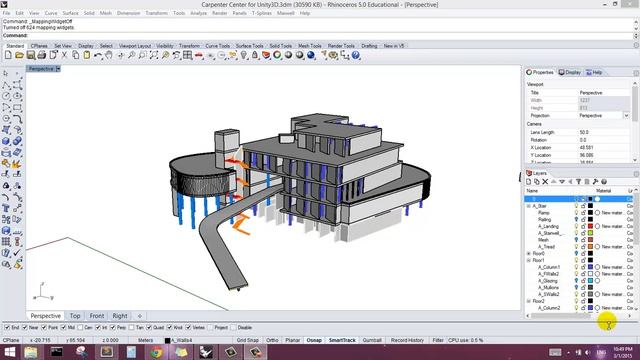Click the Save icon in the toolbar

pos(31,55)
